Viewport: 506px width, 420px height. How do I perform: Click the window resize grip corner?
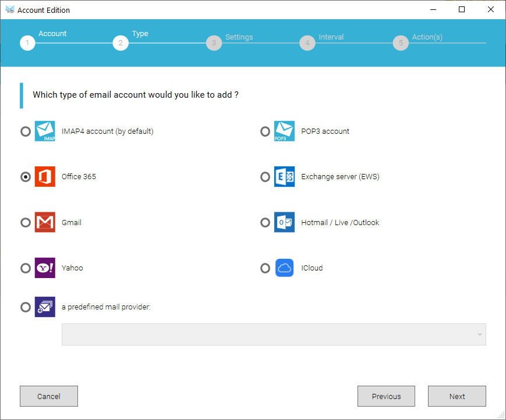pyautogui.click(x=501, y=415)
